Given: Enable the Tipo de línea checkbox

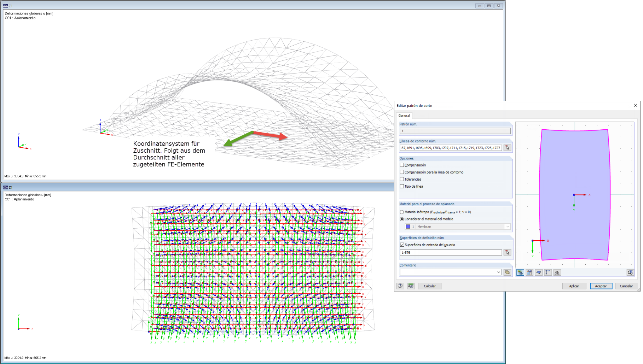Looking at the screenshot, I should point(402,186).
